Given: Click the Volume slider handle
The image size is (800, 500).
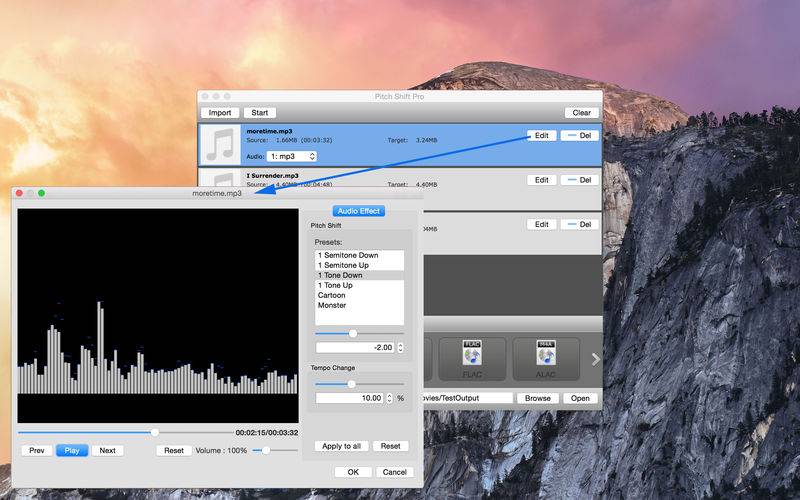Looking at the screenshot, I should 265,450.
